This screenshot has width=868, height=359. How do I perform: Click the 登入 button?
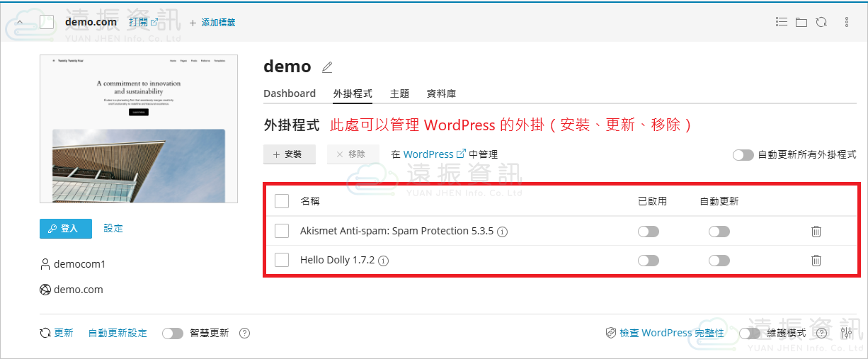pyautogui.click(x=66, y=229)
